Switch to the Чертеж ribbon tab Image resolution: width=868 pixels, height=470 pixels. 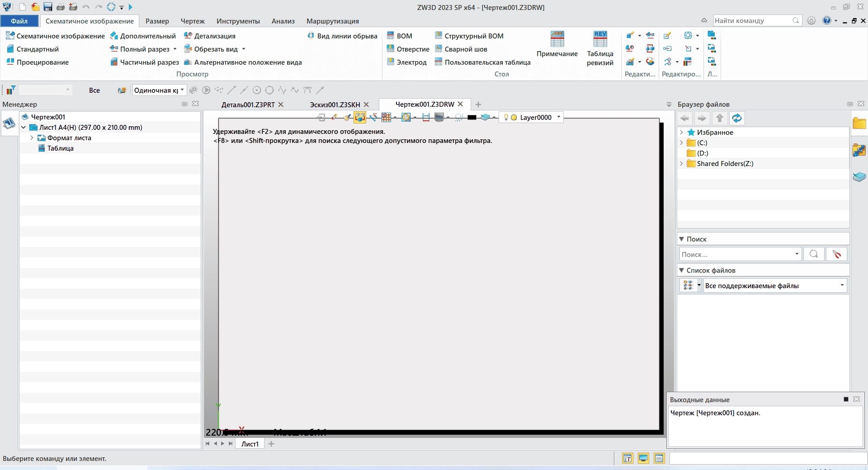193,21
